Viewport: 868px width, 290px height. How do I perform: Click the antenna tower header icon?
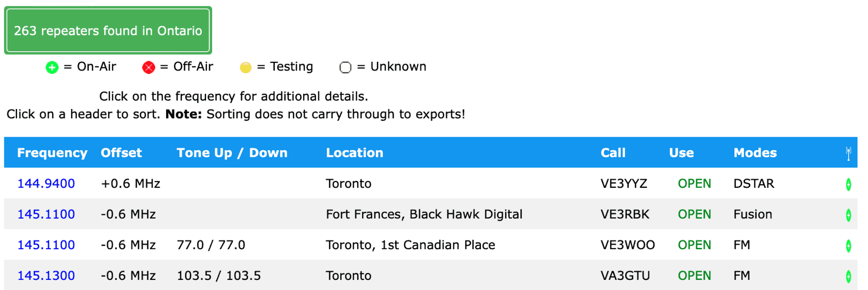click(x=848, y=153)
